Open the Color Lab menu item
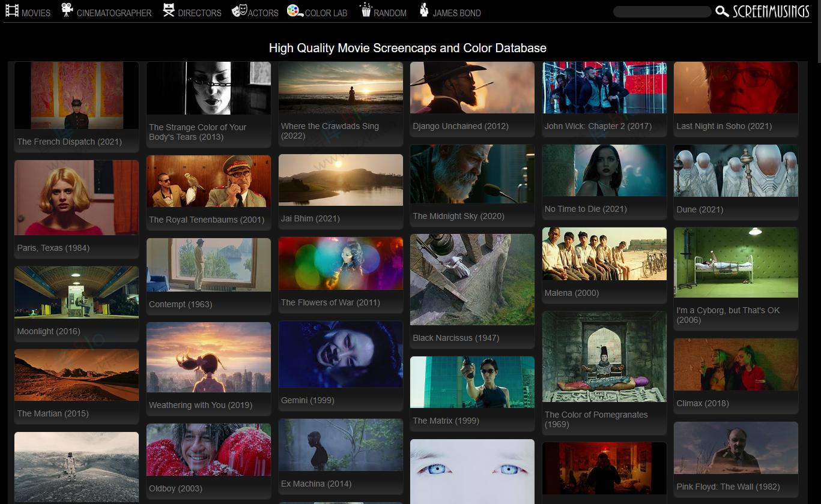The width and height of the screenshot is (821, 504). [x=326, y=13]
